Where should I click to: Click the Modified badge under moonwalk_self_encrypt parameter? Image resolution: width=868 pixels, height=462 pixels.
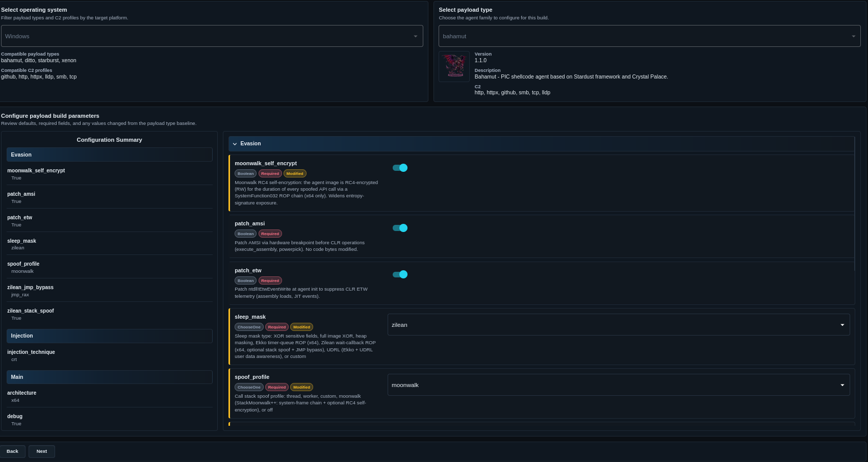[x=295, y=173]
